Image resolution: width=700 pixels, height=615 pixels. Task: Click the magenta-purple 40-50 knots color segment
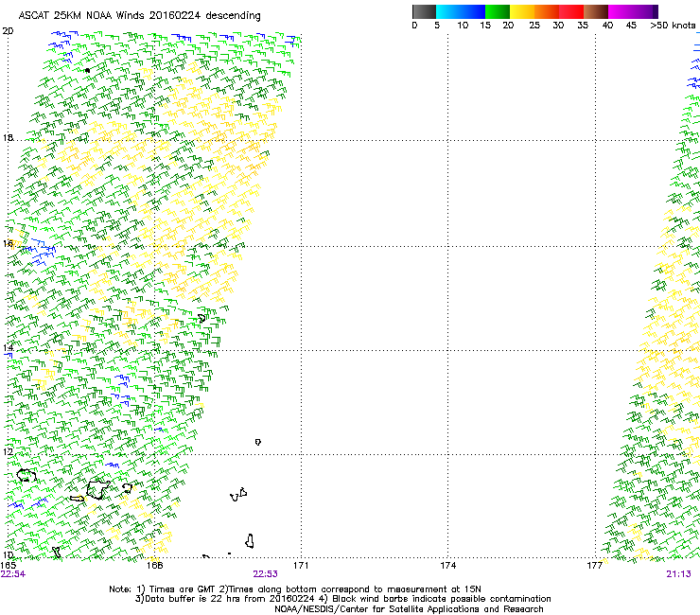633,11
